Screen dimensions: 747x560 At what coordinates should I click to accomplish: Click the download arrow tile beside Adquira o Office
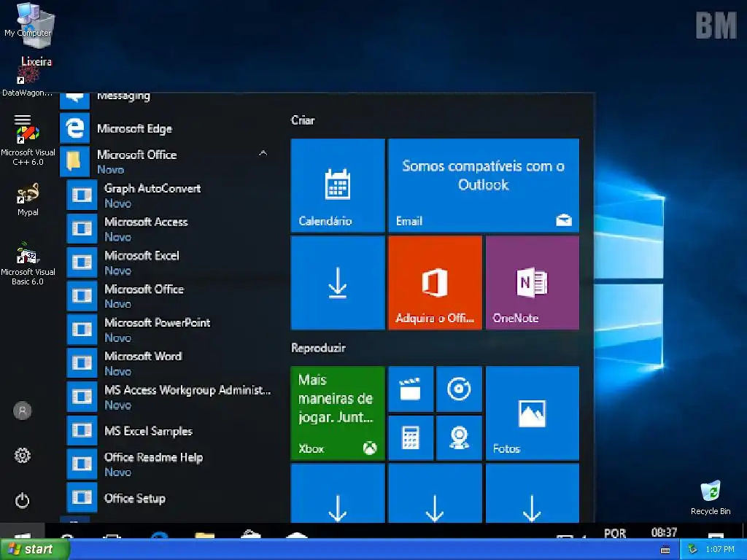pyautogui.click(x=337, y=282)
